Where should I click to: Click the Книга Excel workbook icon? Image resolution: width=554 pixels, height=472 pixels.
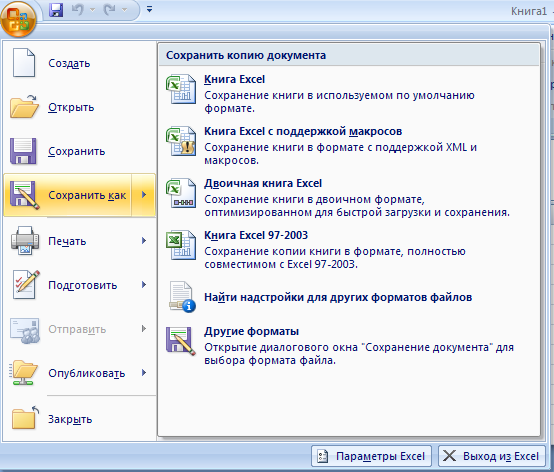(181, 89)
